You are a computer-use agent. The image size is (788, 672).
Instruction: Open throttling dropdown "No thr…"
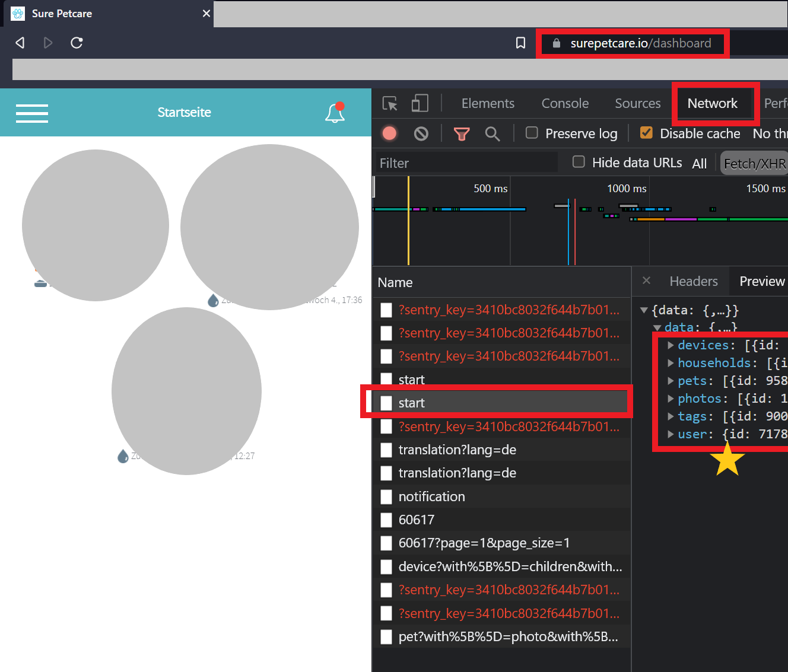[770, 133]
